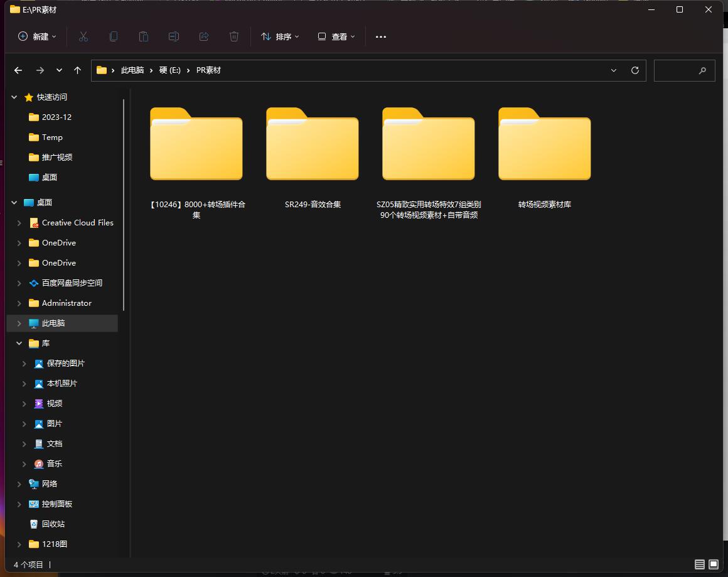Screen dimensions: 728x577
Task: Open 回收站 recycle bin
Action: pyautogui.click(x=47, y=524)
